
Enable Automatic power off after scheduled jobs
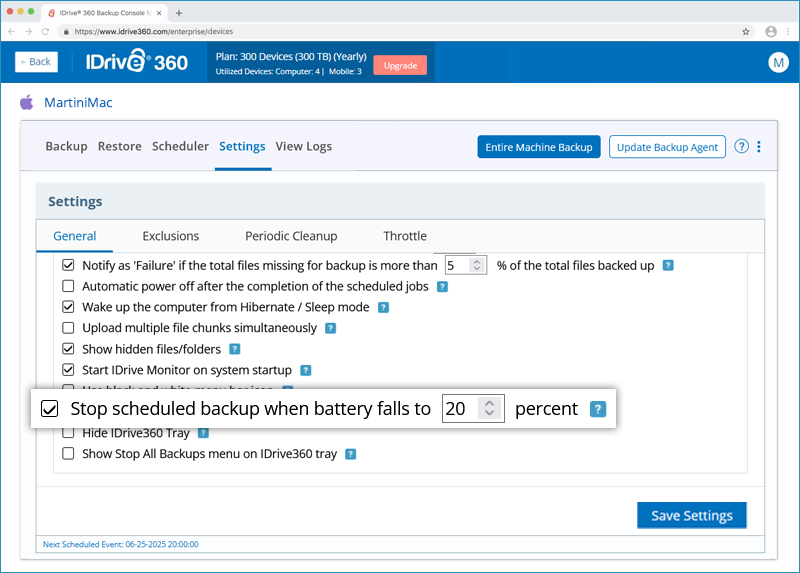coord(68,286)
